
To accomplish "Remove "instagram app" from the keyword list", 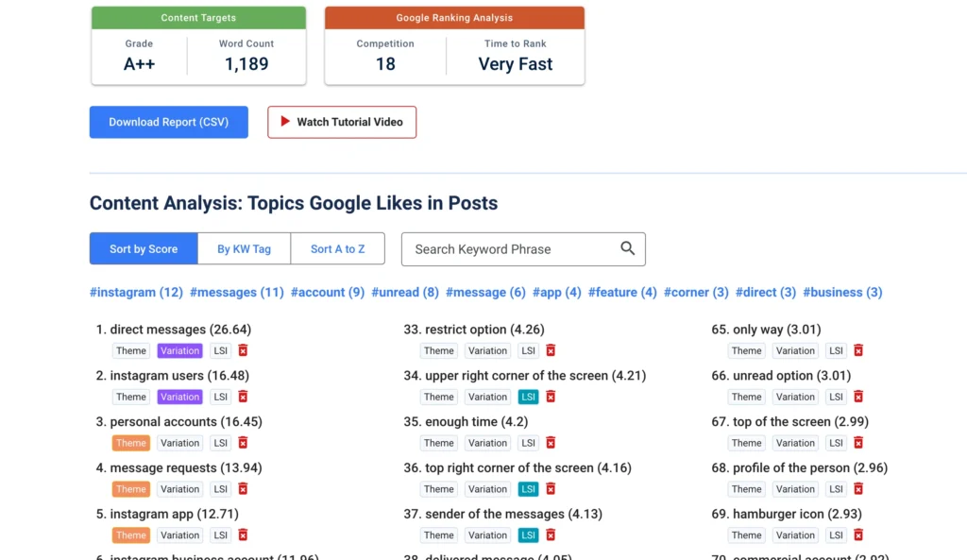I will pos(242,535).
